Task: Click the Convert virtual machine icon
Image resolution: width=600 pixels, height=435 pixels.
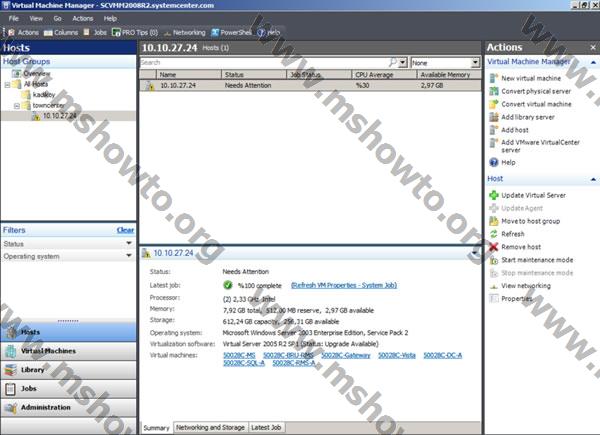Action: [494, 104]
